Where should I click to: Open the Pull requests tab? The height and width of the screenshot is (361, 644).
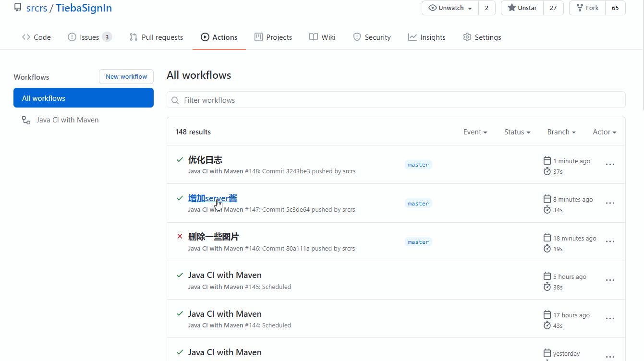pos(157,37)
